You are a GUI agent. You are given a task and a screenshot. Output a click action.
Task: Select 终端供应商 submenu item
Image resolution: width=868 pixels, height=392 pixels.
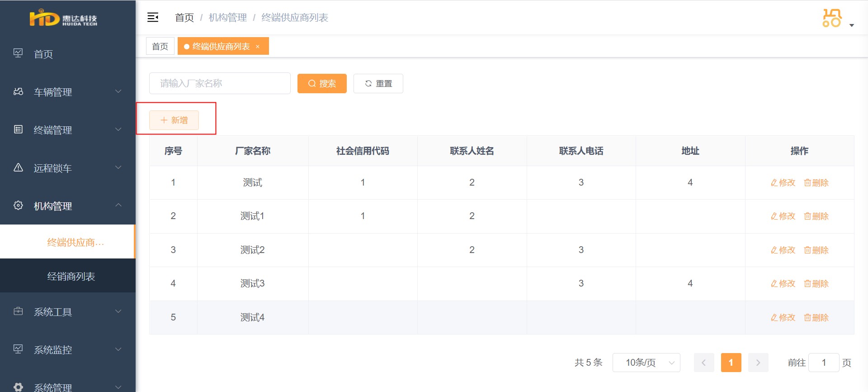click(x=67, y=242)
